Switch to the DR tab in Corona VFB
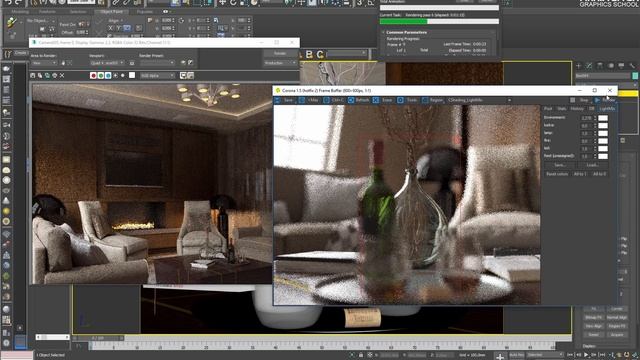The height and width of the screenshot is (360, 640). coord(591,109)
